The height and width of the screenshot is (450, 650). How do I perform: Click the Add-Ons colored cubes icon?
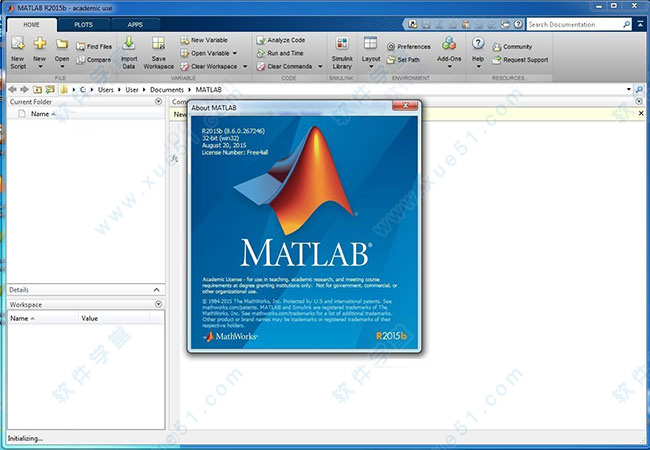point(449,43)
